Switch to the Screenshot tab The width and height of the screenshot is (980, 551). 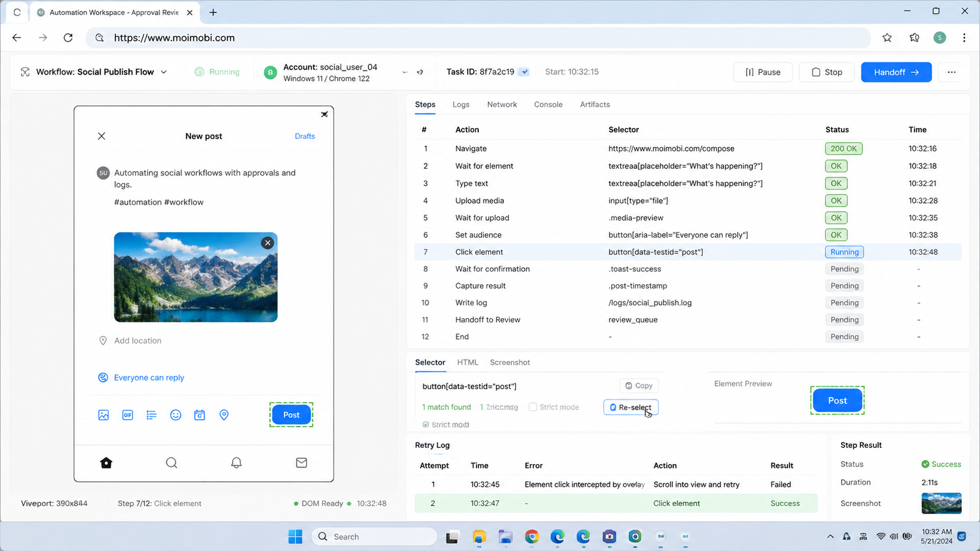pyautogui.click(x=510, y=362)
